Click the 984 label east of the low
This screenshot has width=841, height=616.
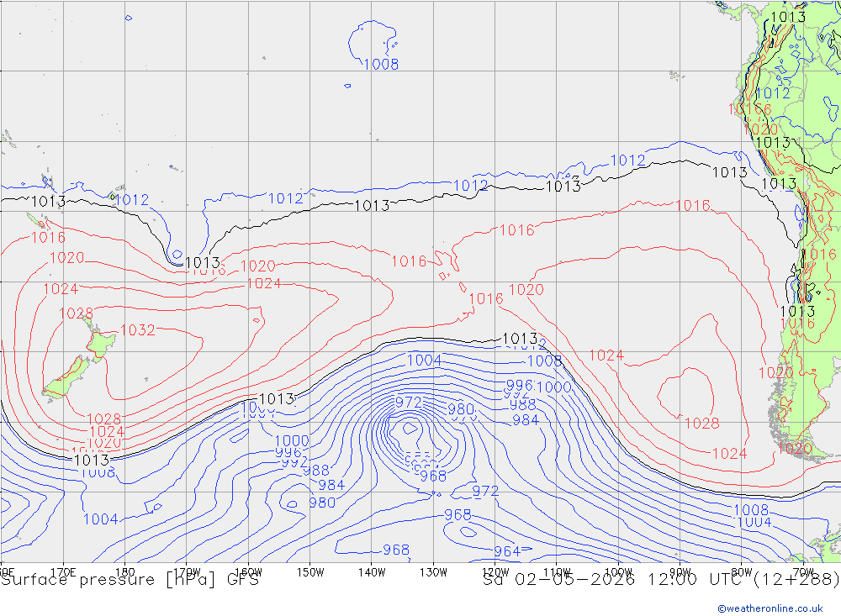pos(526,420)
